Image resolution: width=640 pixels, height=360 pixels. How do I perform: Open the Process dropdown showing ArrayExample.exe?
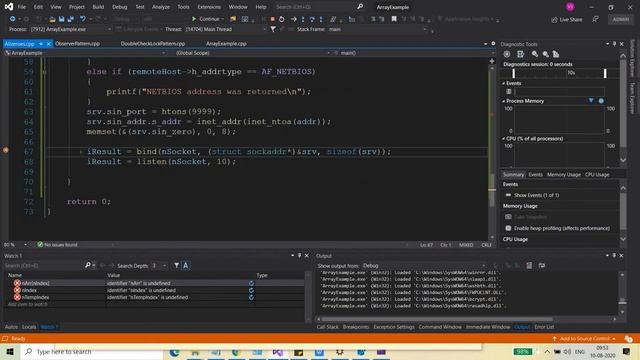coord(71,29)
